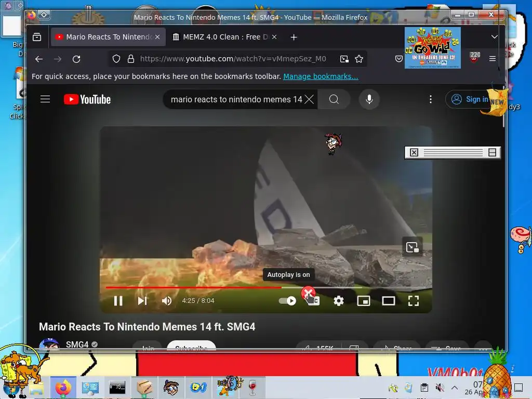Viewport: 532px width, 399px height.
Task: Open the terminal icon in the taskbar
Action: point(117,387)
